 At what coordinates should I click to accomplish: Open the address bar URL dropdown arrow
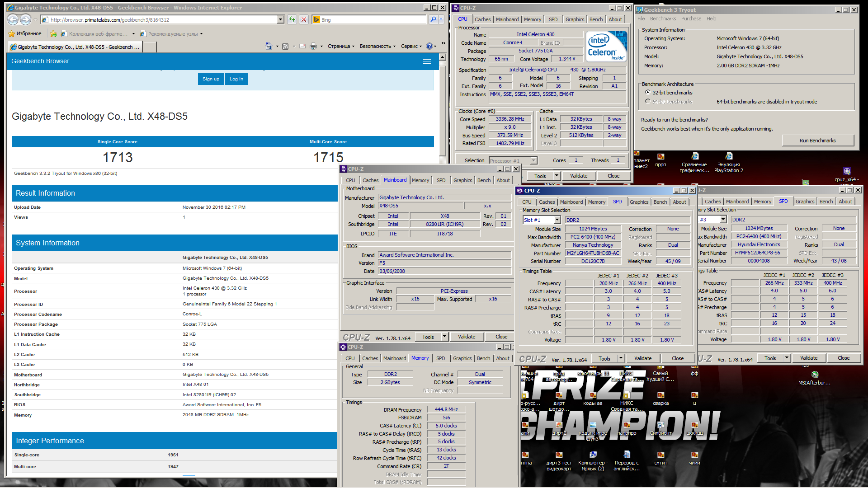coord(280,19)
